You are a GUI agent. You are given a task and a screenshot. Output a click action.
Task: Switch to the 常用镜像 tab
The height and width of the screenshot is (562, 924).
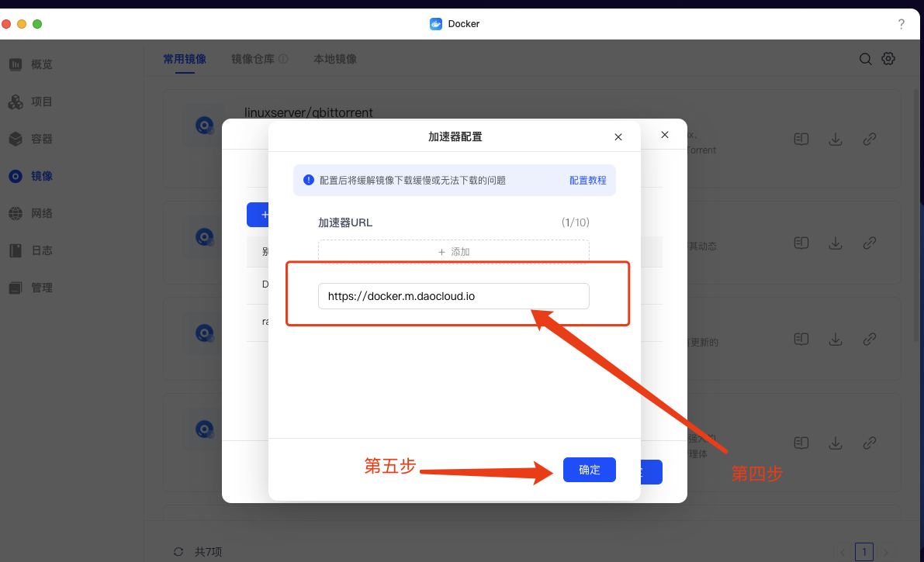point(185,59)
